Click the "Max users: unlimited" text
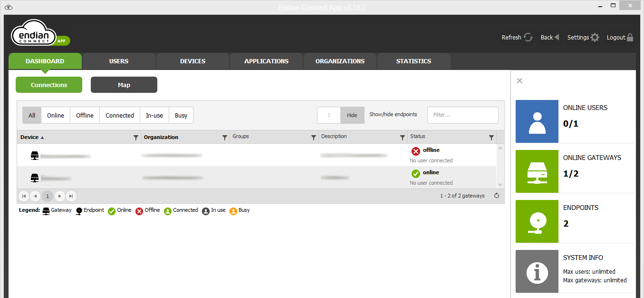Image resolution: width=644 pixels, height=298 pixels. (589, 271)
